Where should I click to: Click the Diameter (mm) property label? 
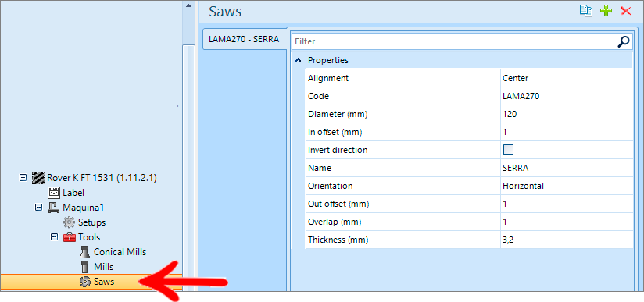pos(338,114)
